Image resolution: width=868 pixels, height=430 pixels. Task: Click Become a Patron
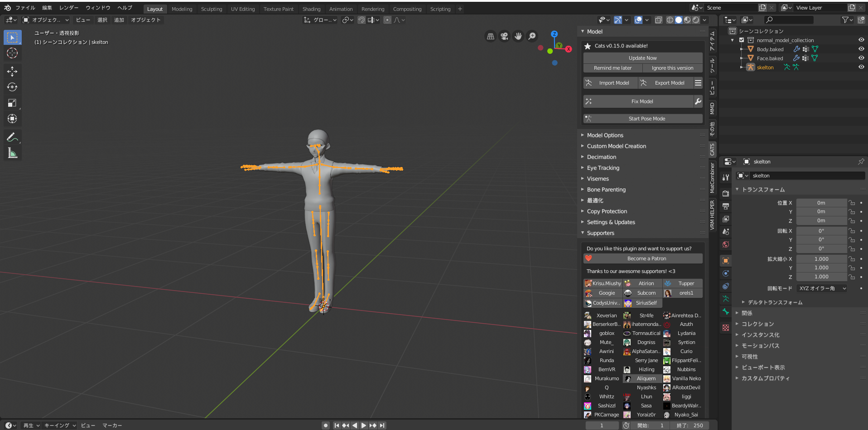[646, 258]
